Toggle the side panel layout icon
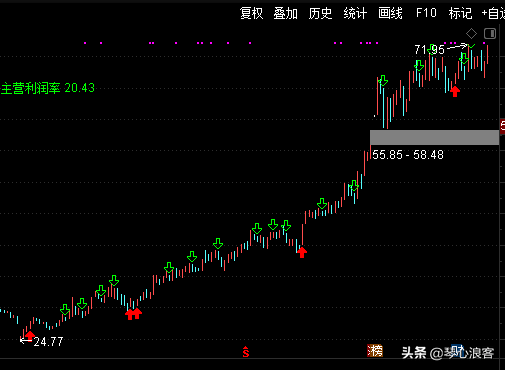The width and height of the screenshot is (505, 370). point(490,33)
